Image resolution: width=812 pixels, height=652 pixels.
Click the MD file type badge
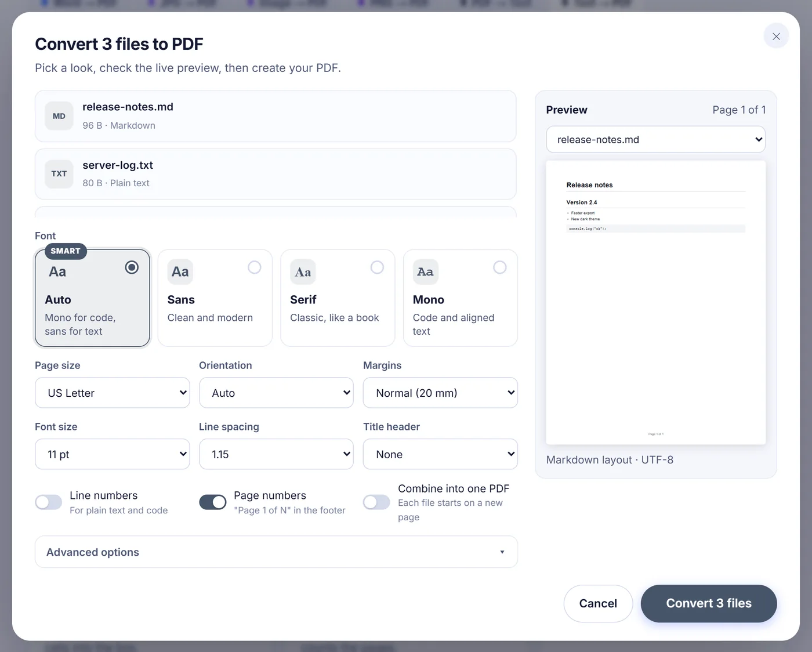tap(59, 116)
